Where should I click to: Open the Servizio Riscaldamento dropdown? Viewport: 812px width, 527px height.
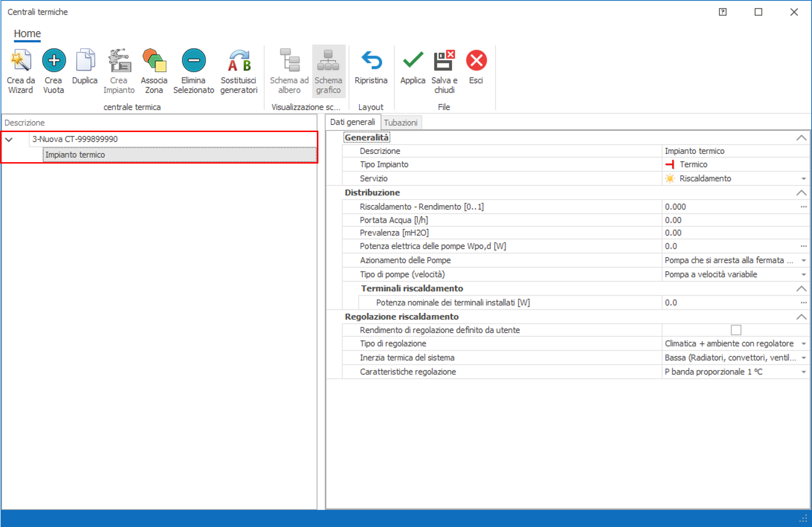803,178
